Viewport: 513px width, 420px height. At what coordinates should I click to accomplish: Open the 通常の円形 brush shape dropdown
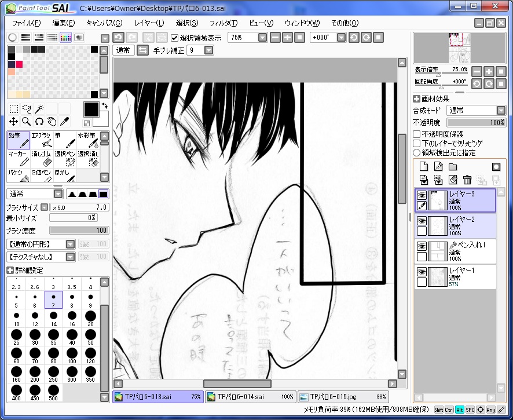click(x=71, y=244)
